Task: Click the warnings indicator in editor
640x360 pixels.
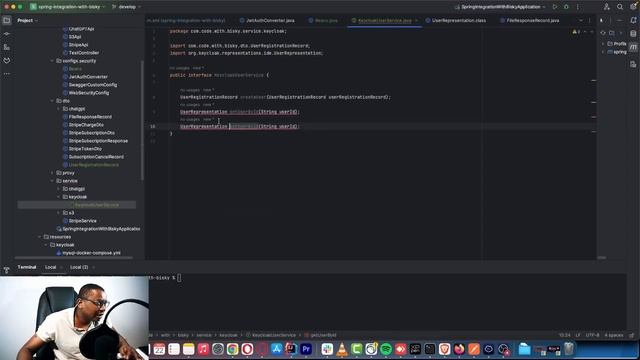Action: (x=576, y=32)
